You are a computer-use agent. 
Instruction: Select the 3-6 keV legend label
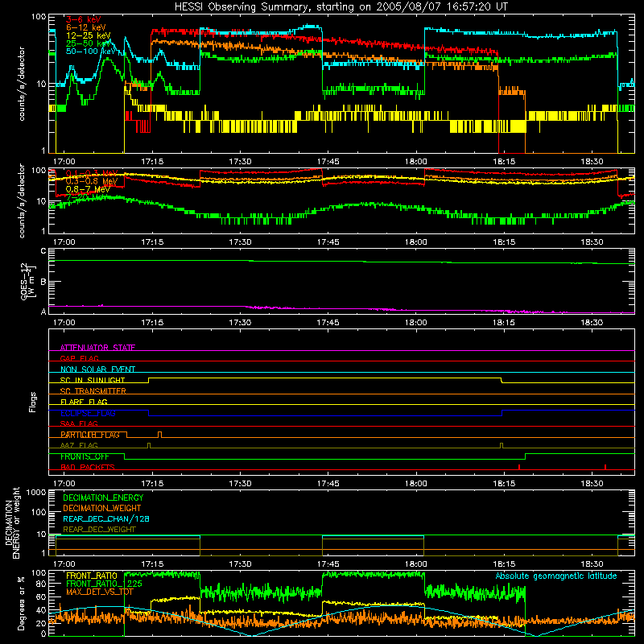(x=84, y=19)
